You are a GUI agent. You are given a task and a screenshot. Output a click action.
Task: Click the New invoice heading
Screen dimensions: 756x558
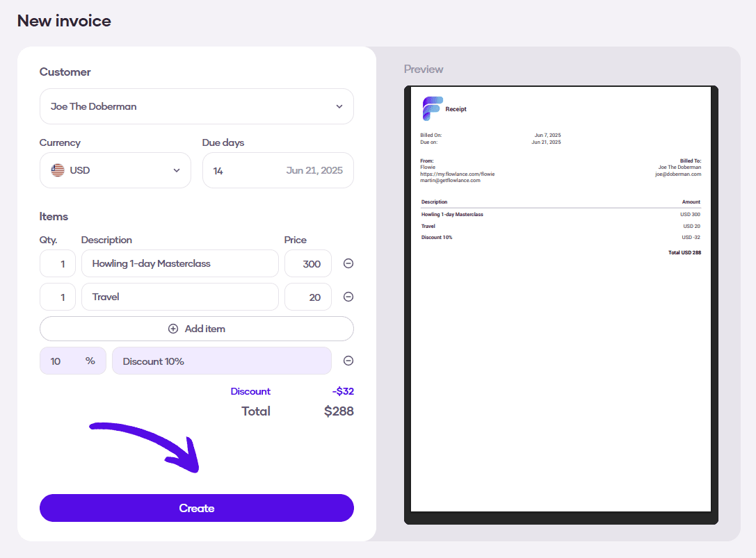pyautogui.click(x=64, y=21)
